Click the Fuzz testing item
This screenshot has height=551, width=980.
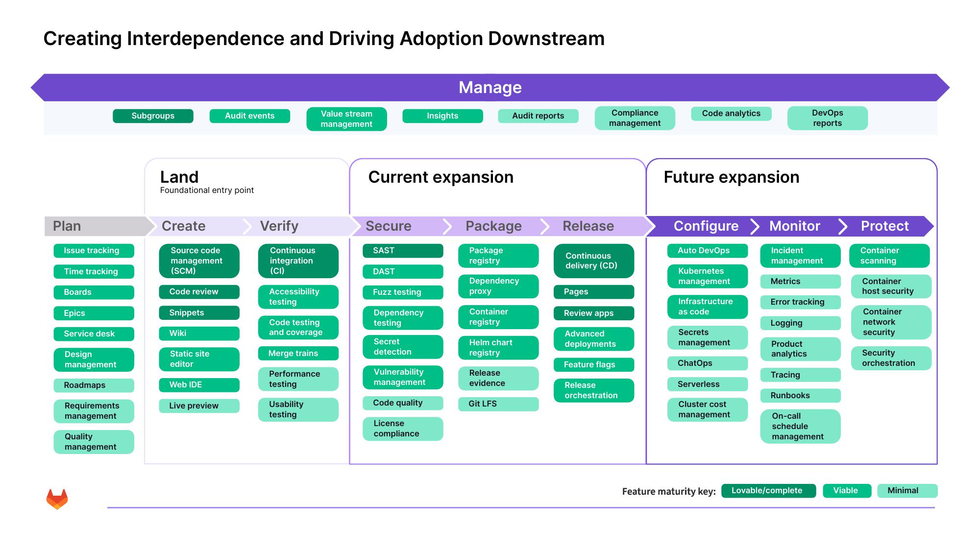(x=403, y=292)
